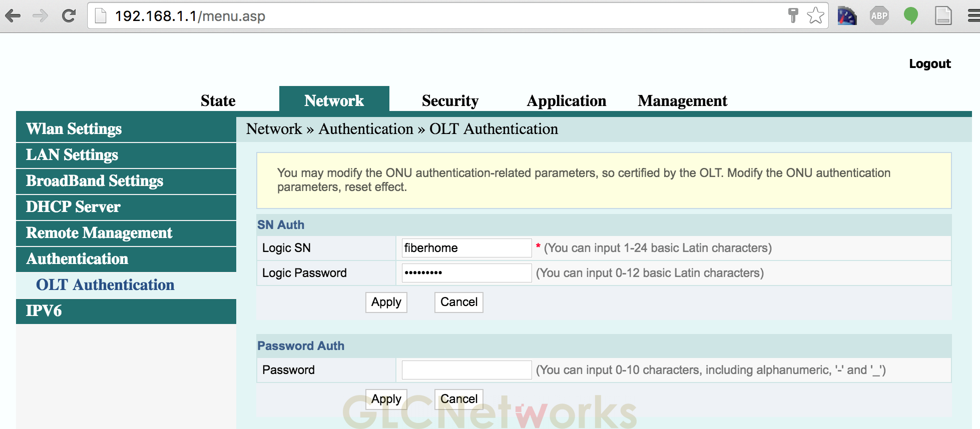Go back using the browser back arrow

pos(13,16)
